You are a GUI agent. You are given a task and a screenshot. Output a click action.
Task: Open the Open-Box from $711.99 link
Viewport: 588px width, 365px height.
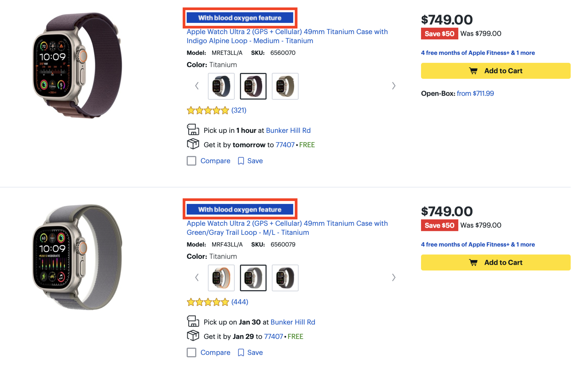click(x=475, y=93)
